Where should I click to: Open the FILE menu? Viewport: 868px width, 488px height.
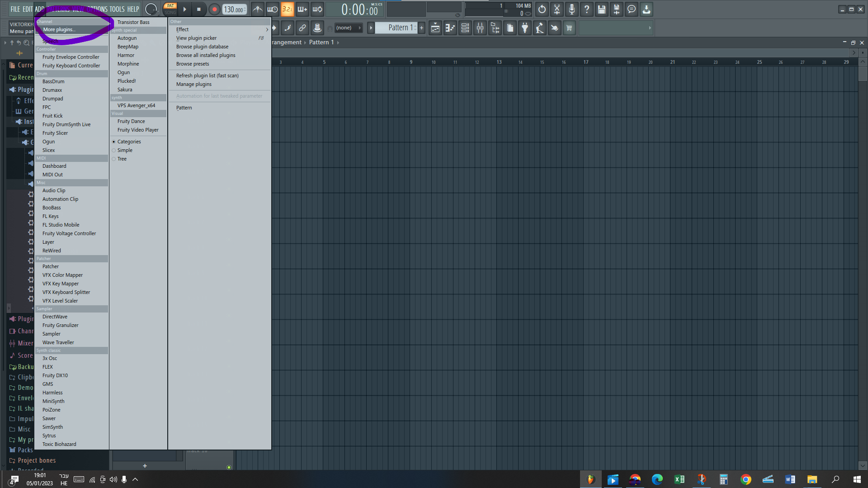pos(15,9)
